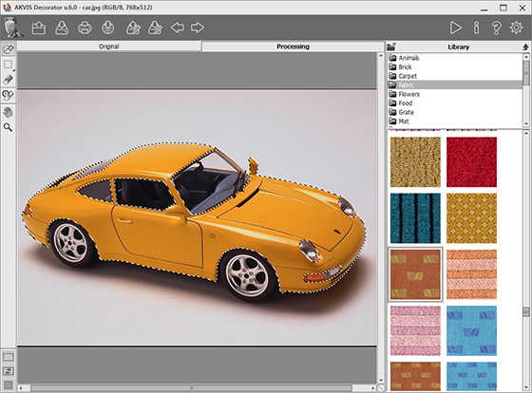The image size is (532, 393).
Task: Choose the pink striped fabric texture
Action: 415,331
